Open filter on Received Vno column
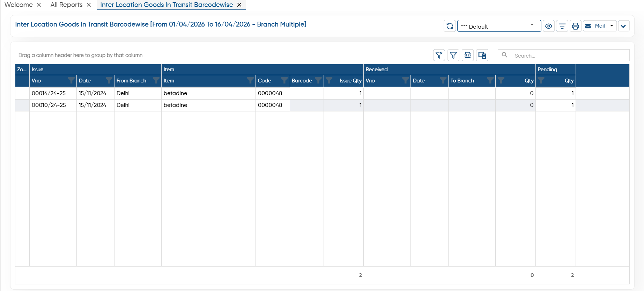Image resolution: width=644 pixels, height=291 pixels. (x=405, y=80)
